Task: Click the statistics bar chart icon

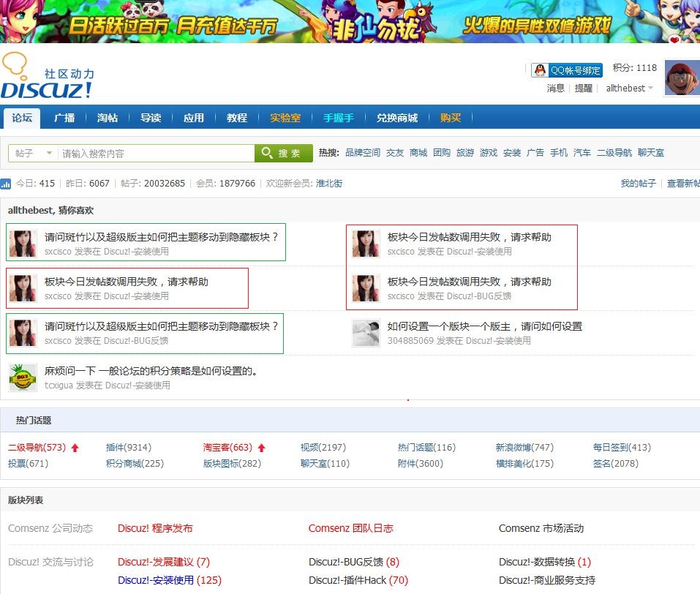Action: [5, 184]
